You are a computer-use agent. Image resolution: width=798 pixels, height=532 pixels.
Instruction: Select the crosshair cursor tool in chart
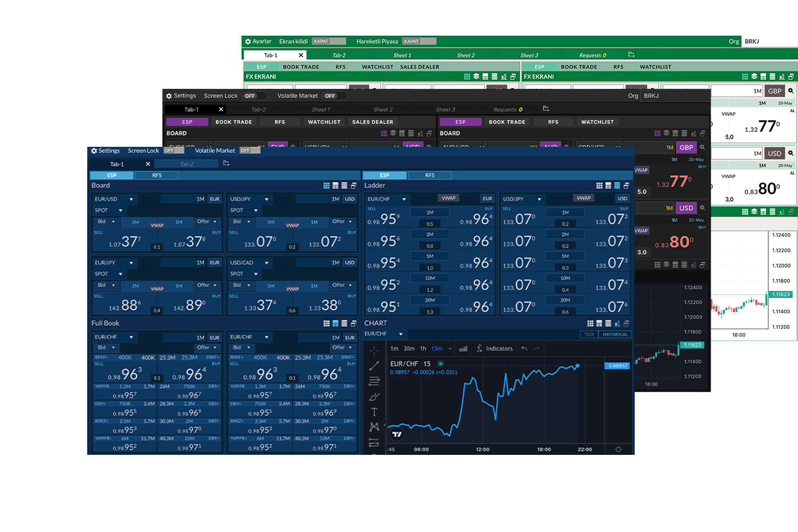click(x=375, y=350)
